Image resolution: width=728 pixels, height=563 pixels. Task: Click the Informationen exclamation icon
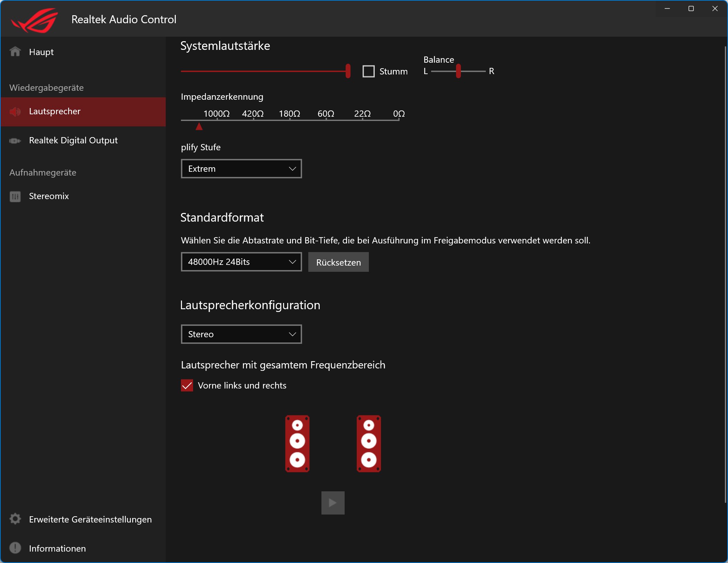[x=15, y=548]
